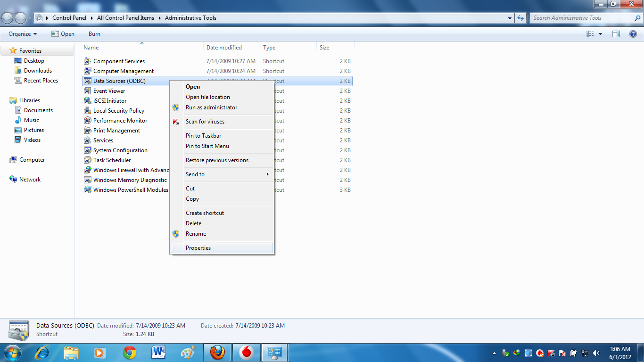This screenshot has width=644, height=362.
Task: Open the Organize menu
Action: click(21, 33)
